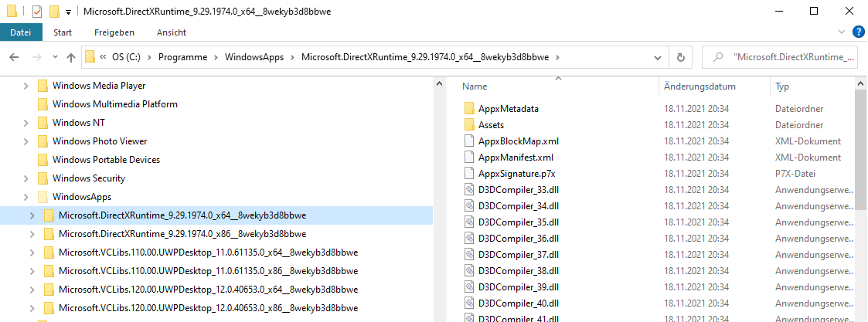Screen dimensions: 868x322
Task: Click the D3DCompiler_39.dll file icon
Action: [469, 287]
